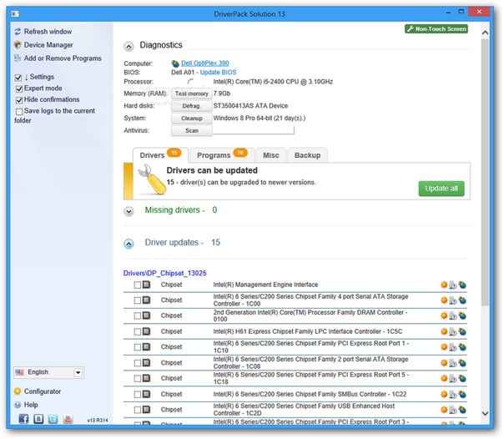Click the chip icon for Management Engine Interface

tap(146, 285)
